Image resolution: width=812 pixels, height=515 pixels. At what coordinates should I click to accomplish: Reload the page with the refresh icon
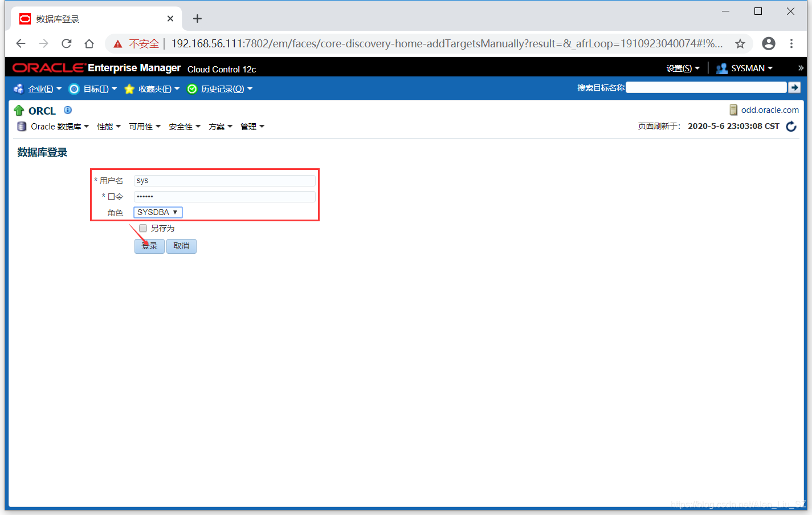[x=67, y=43]
